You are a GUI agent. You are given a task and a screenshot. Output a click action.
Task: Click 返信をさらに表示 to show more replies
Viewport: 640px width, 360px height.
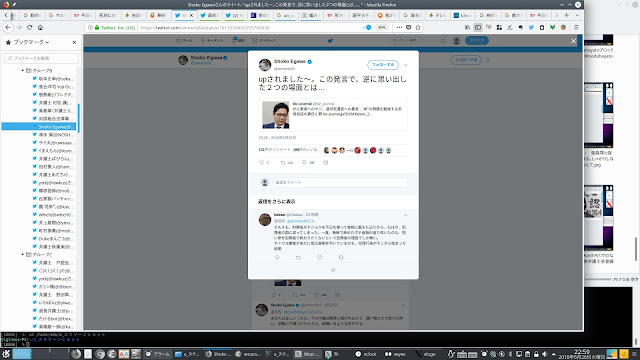click(276, 202)
